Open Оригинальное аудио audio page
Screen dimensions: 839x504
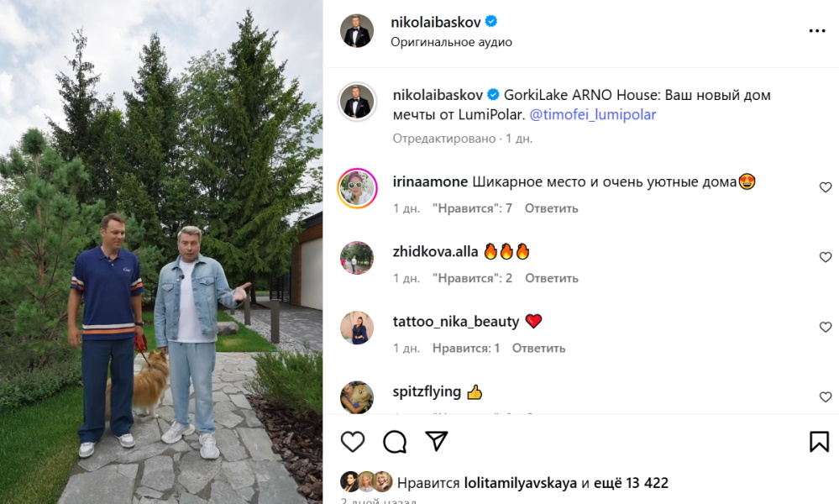click(451, 42)
